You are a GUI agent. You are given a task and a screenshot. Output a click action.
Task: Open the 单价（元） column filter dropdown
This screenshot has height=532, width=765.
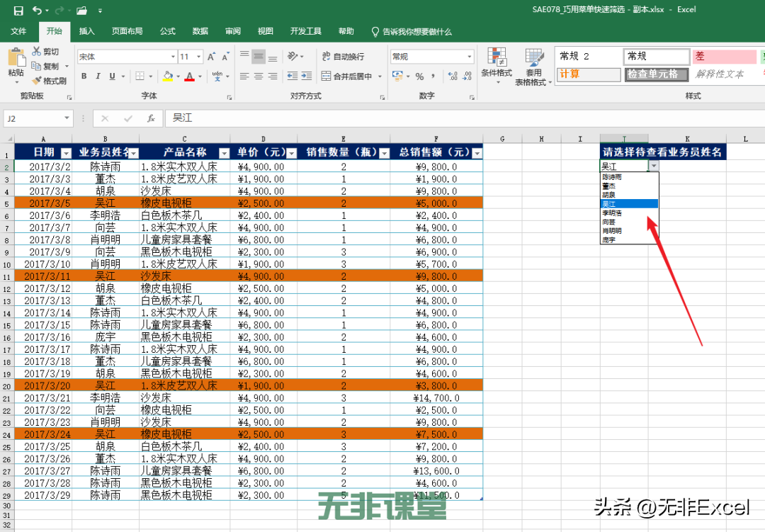[x=291, y=153]
